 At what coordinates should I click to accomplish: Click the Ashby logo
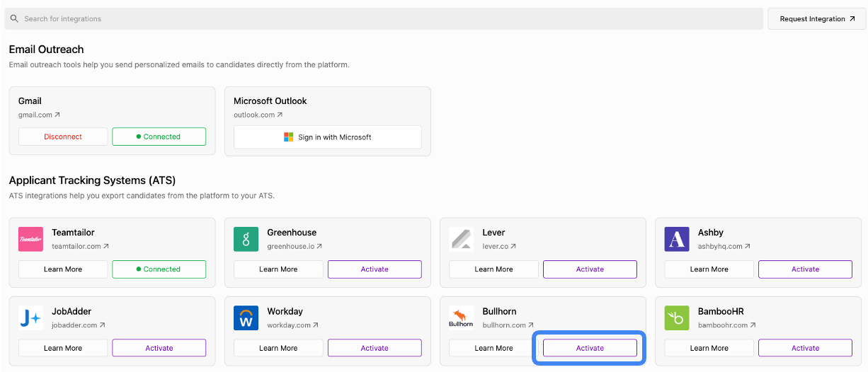coord(677,239)
